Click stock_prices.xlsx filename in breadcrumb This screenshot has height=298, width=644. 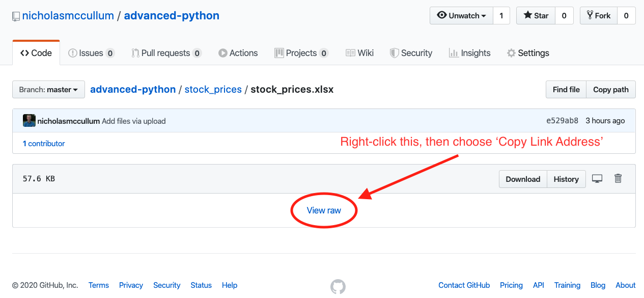tap(292, 90)
